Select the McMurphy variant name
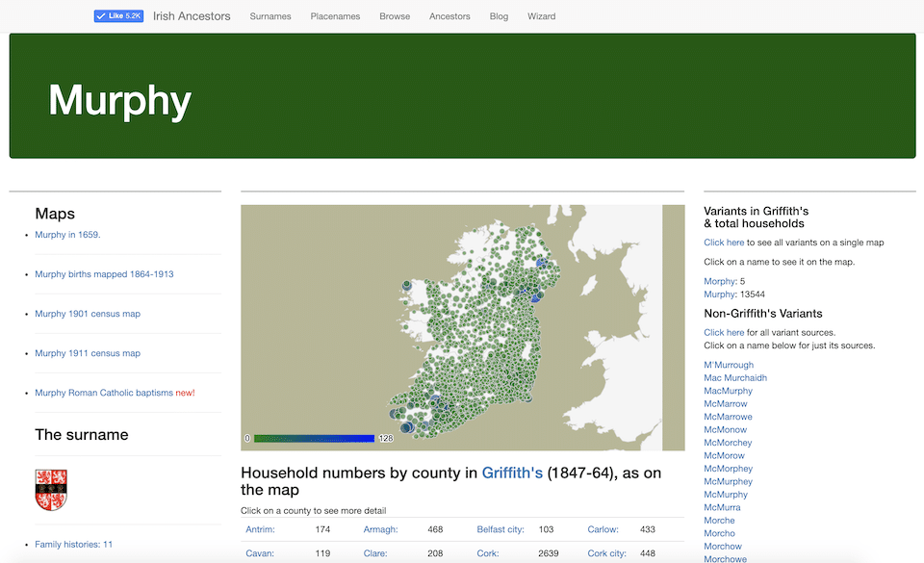The width and height of the screenshot is (924, 563). 726,494
